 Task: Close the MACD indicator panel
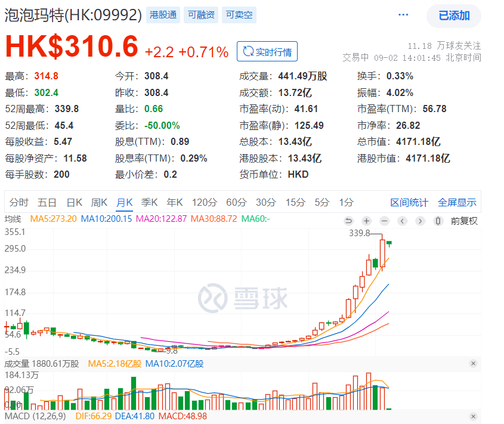click(x=473, y=417)
